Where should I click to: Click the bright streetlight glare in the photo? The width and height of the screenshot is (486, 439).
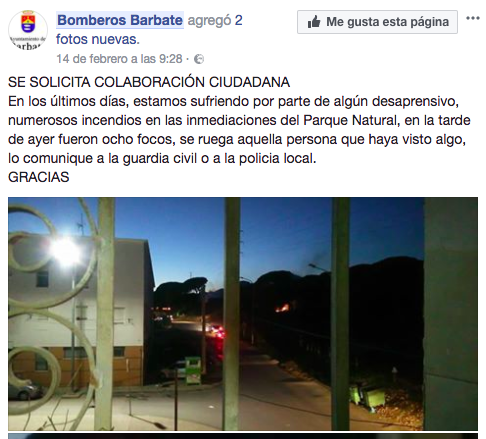[x=65, y=251]
